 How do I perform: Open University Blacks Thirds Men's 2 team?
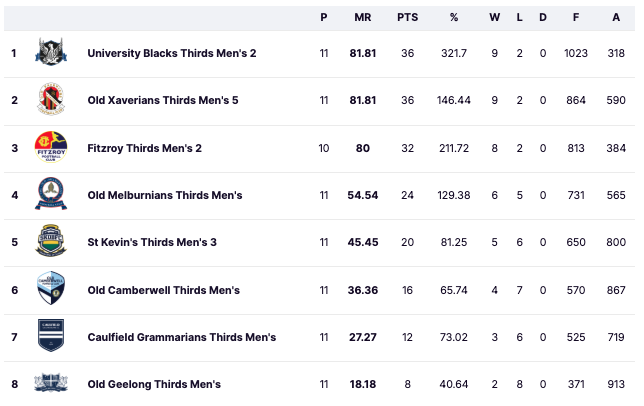pyautogui.click(x=172, y=53)
